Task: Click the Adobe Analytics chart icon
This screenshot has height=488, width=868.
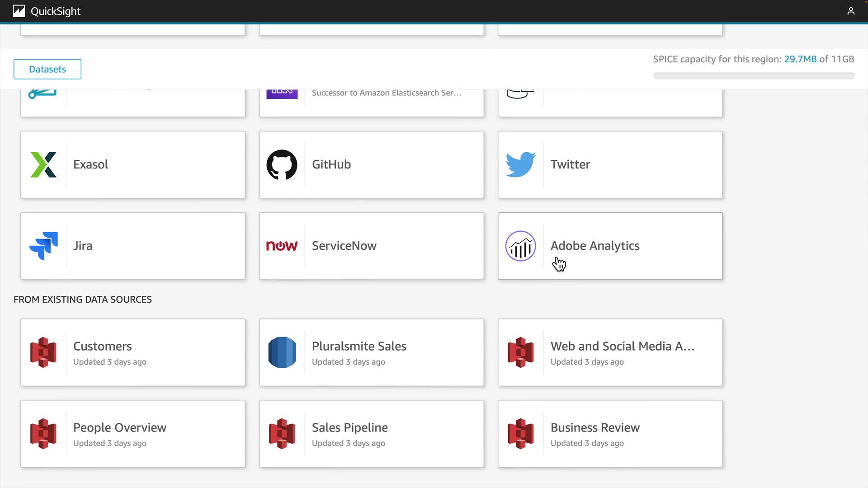Action: tap(520, 246)
